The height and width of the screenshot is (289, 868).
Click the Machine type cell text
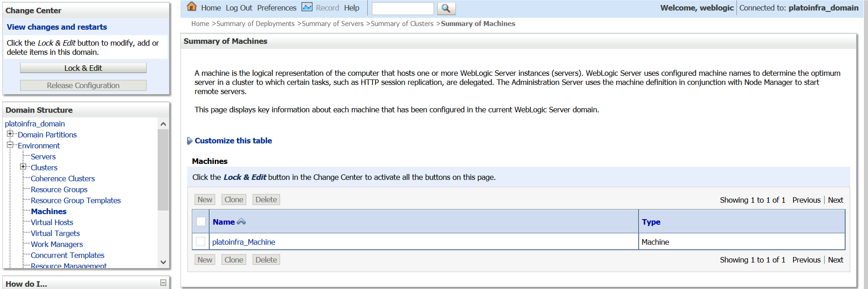coord(655,242)
